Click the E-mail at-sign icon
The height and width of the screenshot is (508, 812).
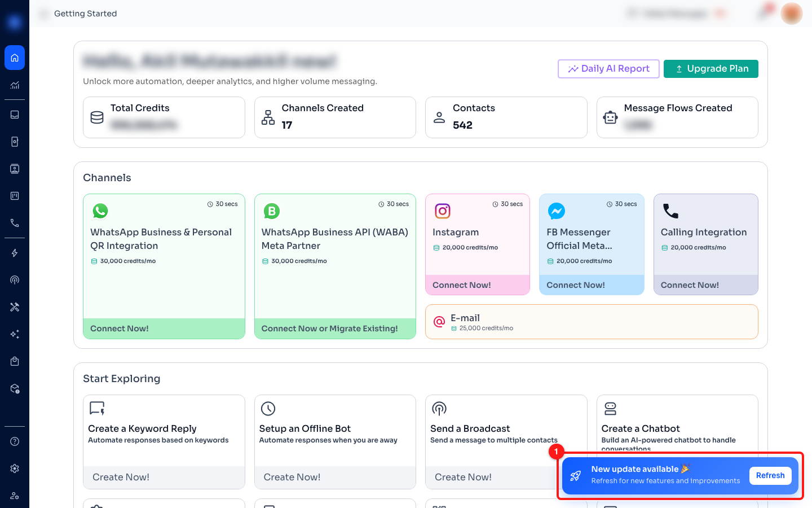439,322
